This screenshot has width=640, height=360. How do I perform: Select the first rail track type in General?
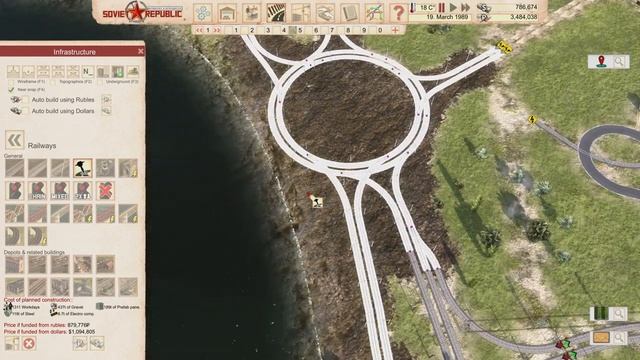coord(15,168)
